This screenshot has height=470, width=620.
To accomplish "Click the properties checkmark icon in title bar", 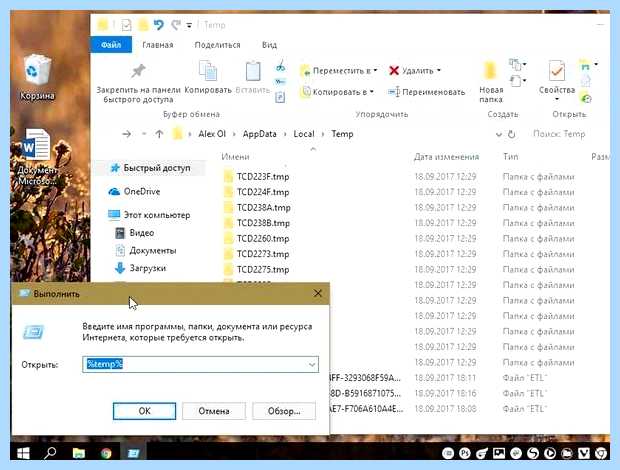I will point(126,25).
